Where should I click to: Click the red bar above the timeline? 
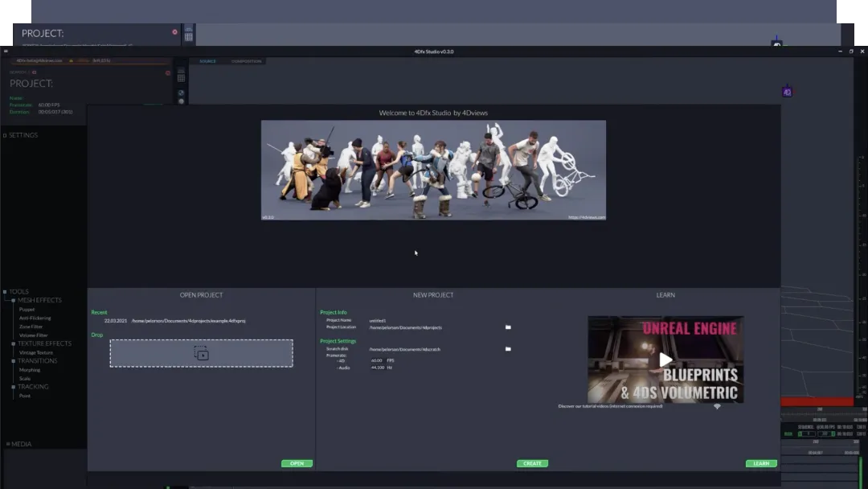tap(817, 401)
